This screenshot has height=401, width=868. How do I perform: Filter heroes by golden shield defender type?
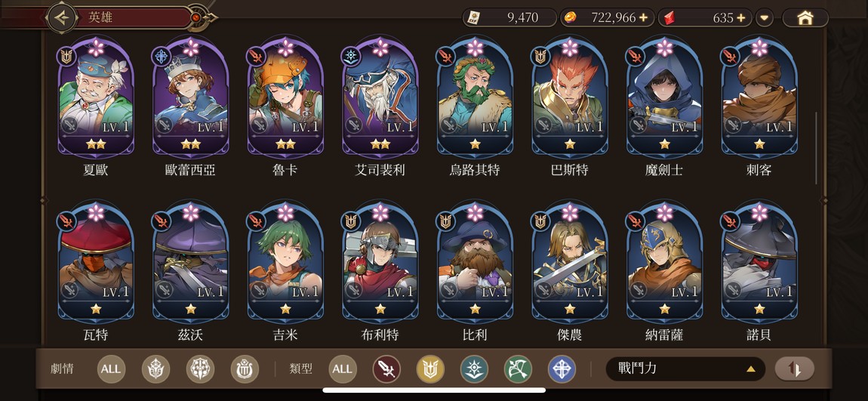pos(431,369)
